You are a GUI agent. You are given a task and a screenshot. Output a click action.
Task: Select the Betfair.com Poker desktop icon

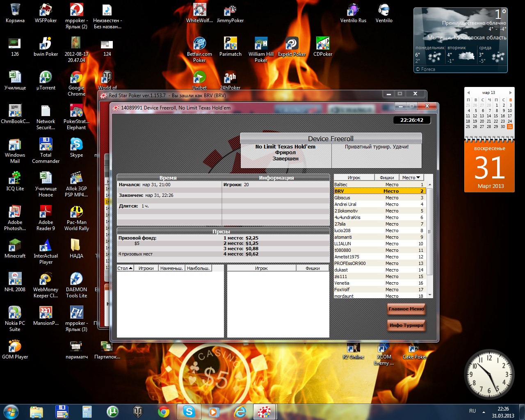[x=199, y=50]
